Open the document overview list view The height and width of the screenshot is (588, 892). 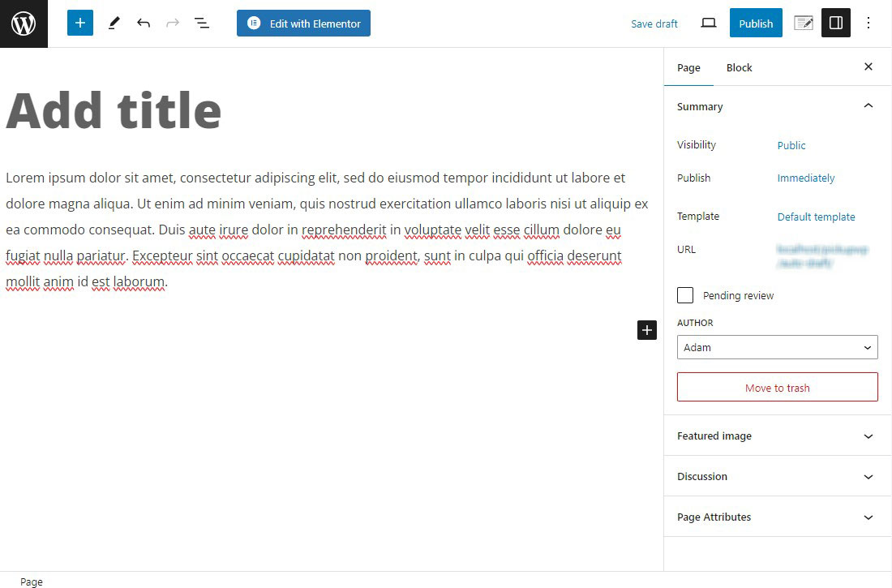click(x=202, y=24)
